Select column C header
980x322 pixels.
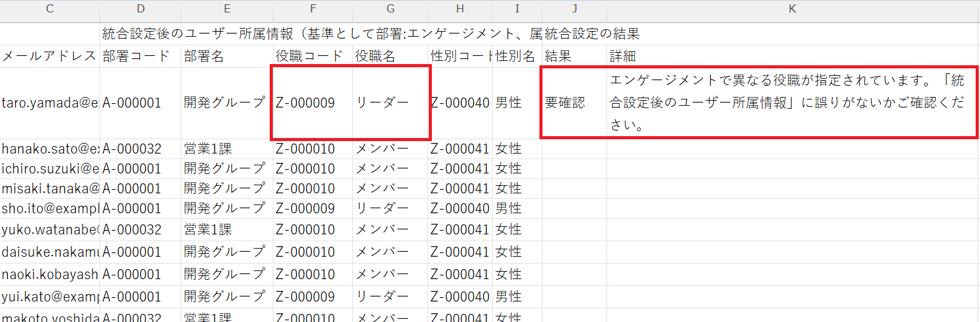pos(50,9)
